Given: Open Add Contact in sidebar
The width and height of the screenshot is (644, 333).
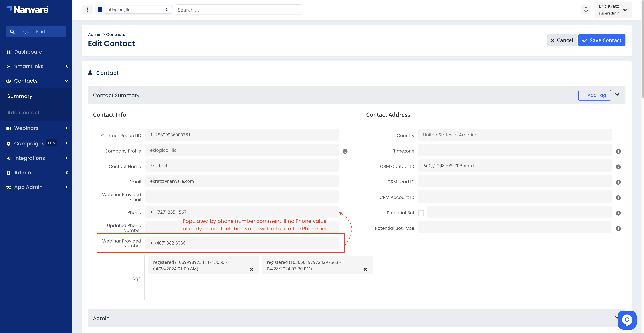Looking at the screenshot, I should (x=23, y=113).
